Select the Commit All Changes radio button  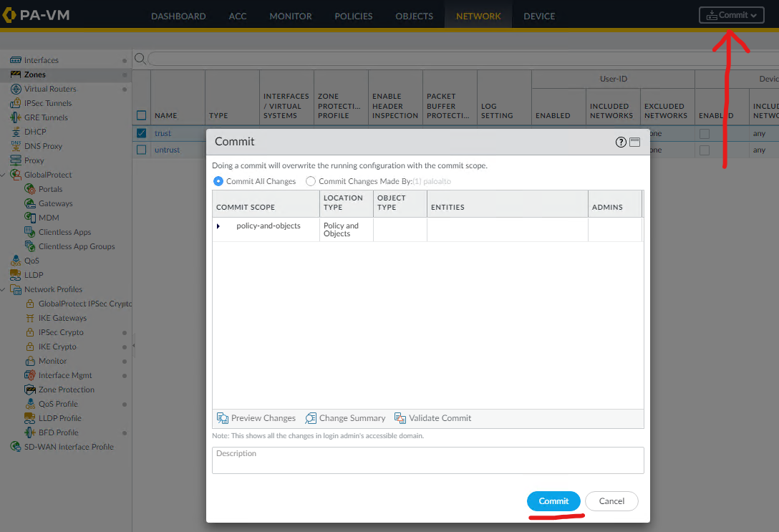coord(218,181)
